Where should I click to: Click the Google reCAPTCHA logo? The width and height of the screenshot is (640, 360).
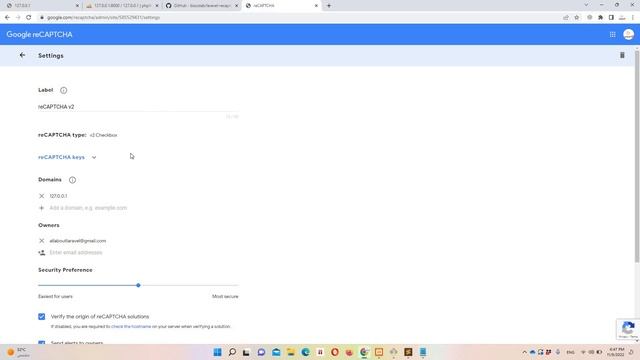point(39,35)
